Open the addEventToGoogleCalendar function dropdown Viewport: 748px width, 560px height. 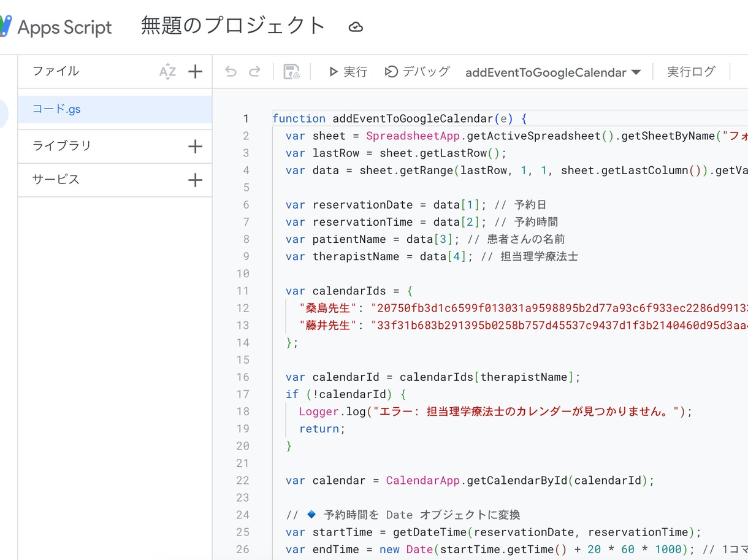click(553, 72)
